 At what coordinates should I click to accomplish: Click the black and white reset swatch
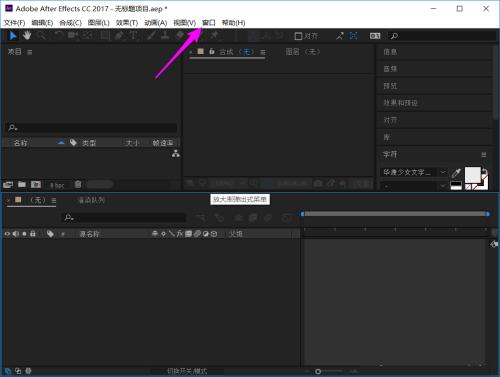point(456,185)
